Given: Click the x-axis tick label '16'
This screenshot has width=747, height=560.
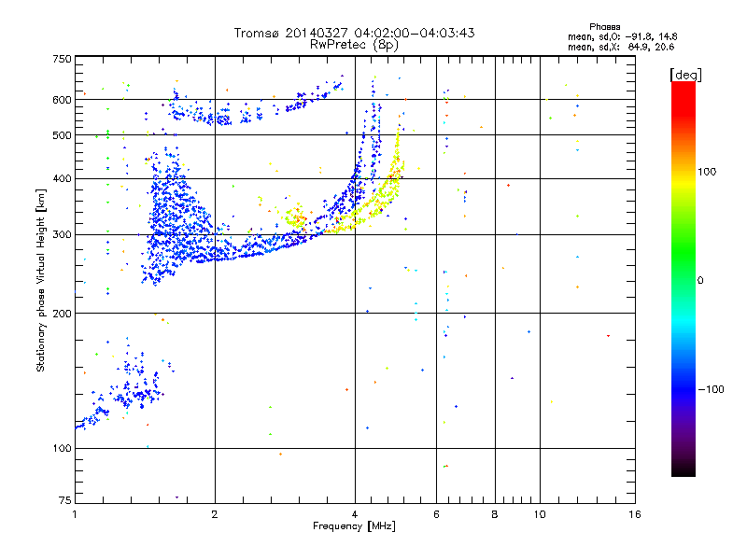Looking at the screenshot, I should click(635, 514).
